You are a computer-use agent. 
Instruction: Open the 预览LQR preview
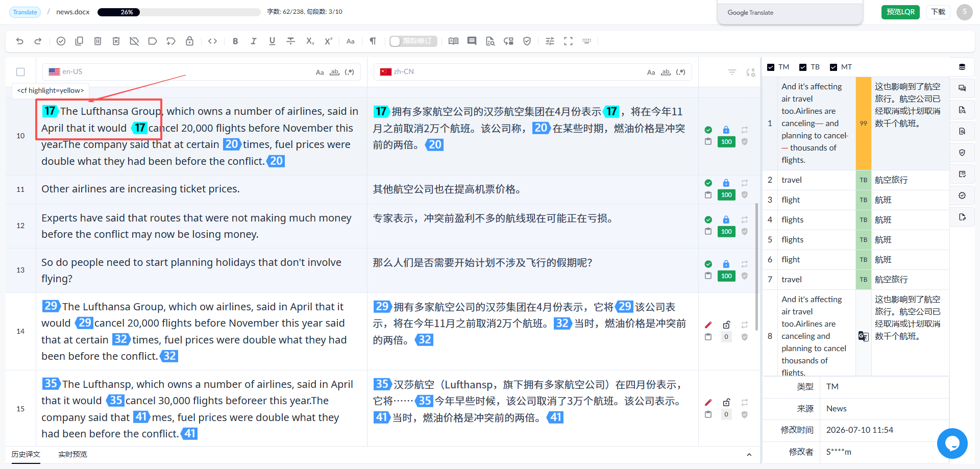[x=900, y=12]
